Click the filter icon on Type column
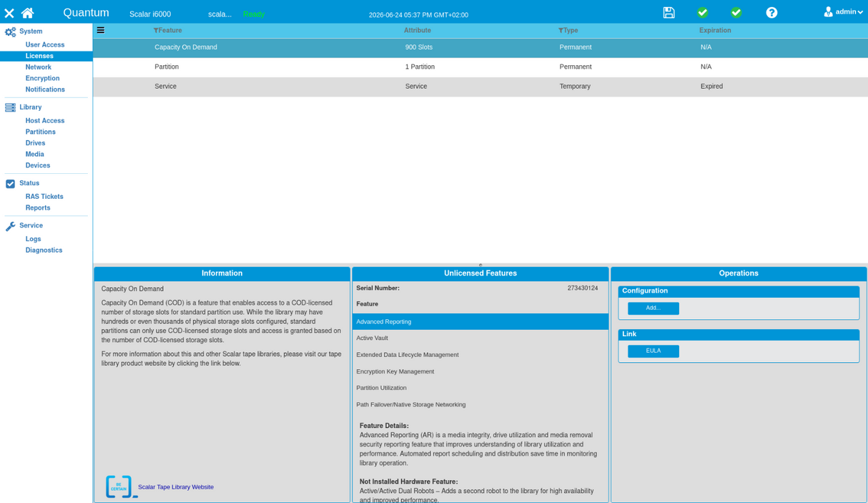 561,31
